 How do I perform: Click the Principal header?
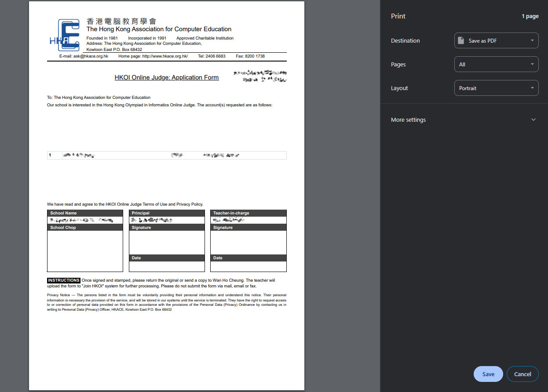[167, 213]
